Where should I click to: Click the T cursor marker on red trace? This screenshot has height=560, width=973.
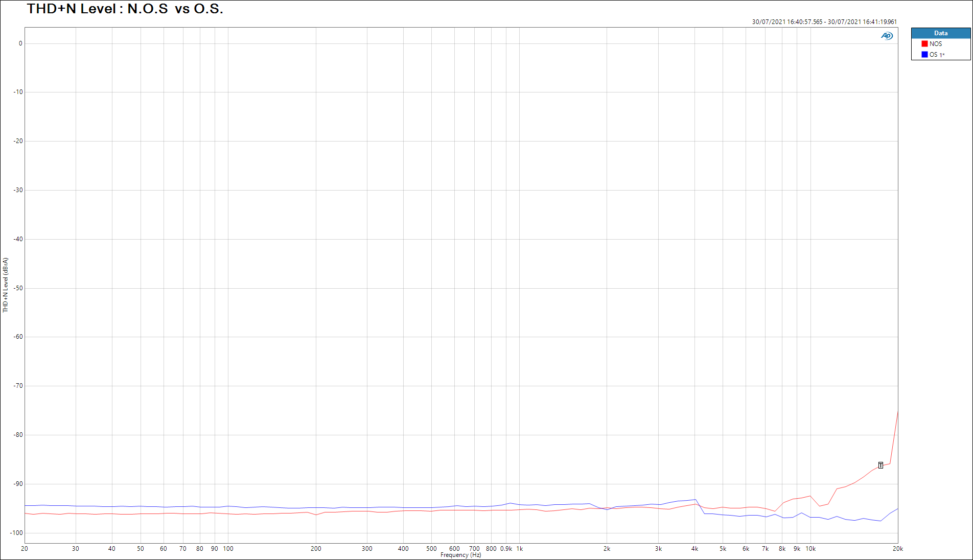(881, 465)
